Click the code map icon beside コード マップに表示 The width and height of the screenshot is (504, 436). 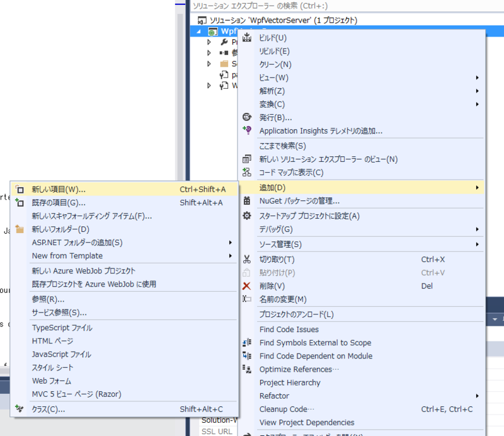[247, 173]
